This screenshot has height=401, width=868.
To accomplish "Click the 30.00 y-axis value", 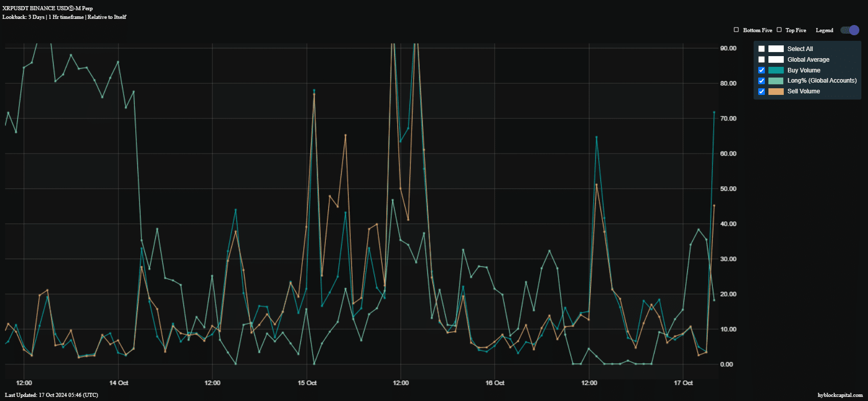I will pos(728,259).
